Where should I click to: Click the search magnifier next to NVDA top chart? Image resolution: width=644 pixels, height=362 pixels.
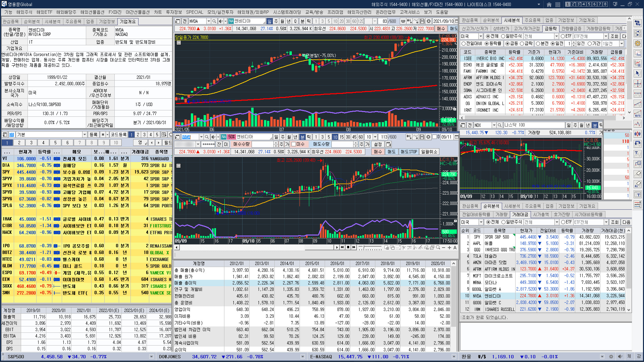(214, 21)
